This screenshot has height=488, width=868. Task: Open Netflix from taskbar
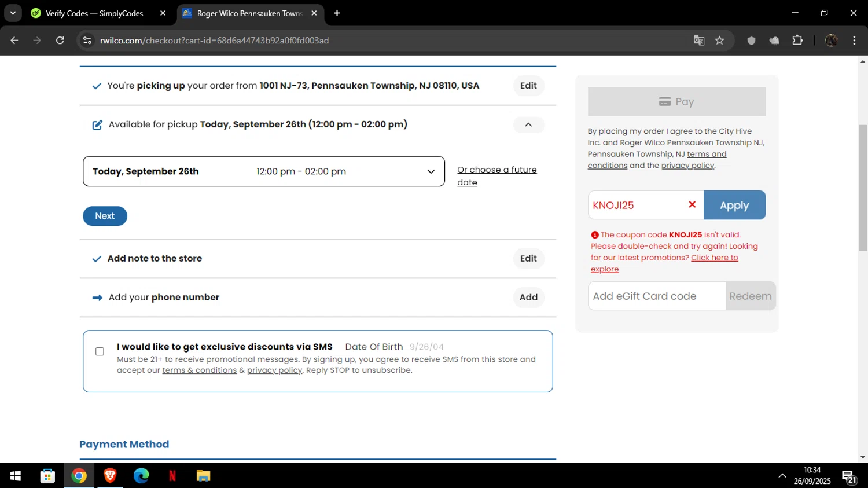point(172,476)
